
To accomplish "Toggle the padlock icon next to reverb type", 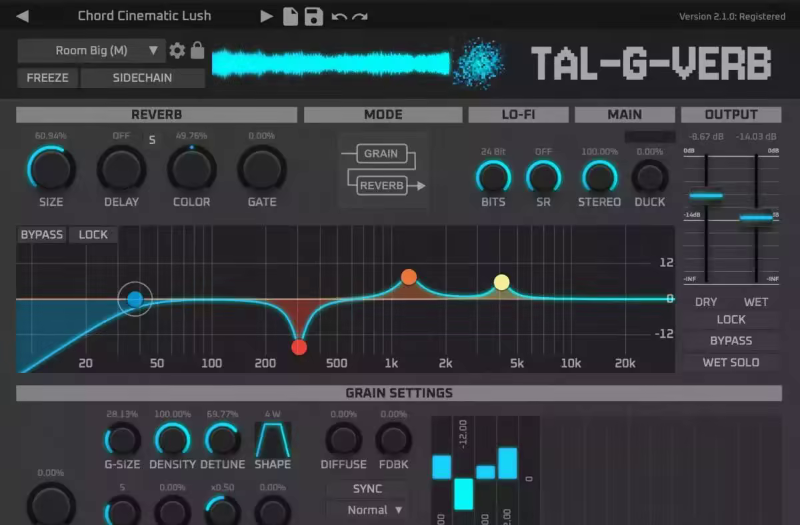I will (x=197, y=50).
